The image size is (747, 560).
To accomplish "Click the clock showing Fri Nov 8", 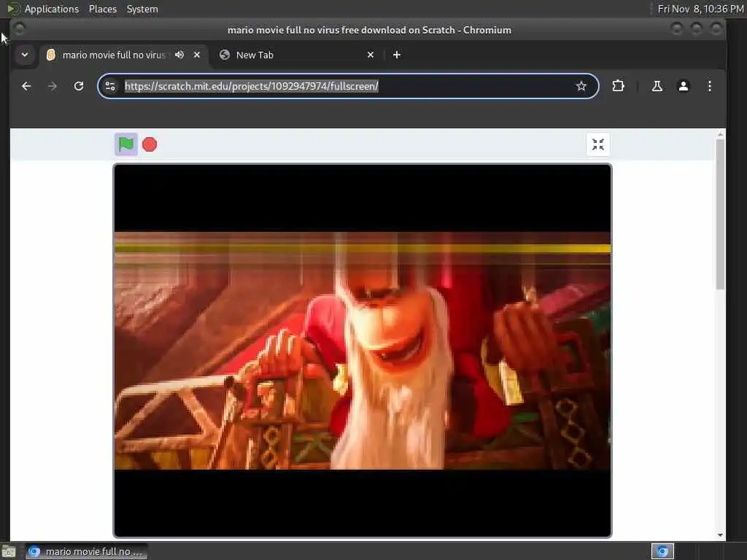I will click(x=700, y=9).
